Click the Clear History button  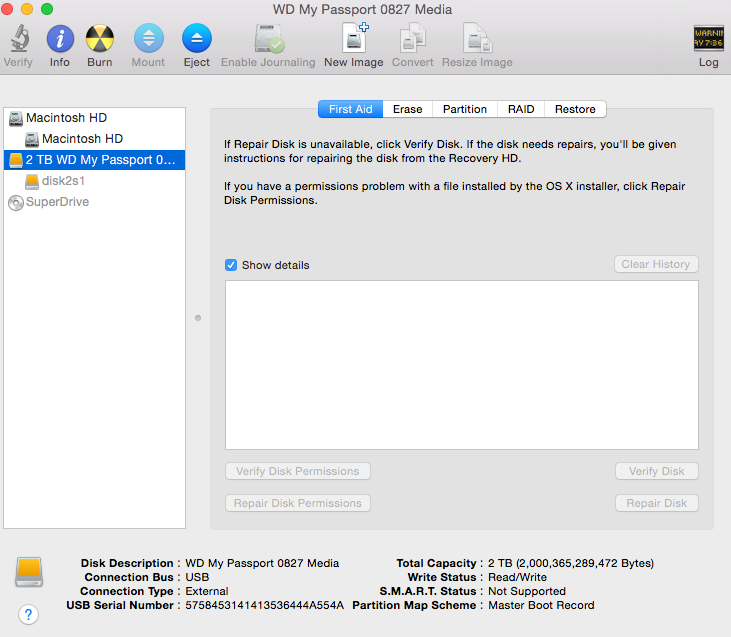[656, 264]
